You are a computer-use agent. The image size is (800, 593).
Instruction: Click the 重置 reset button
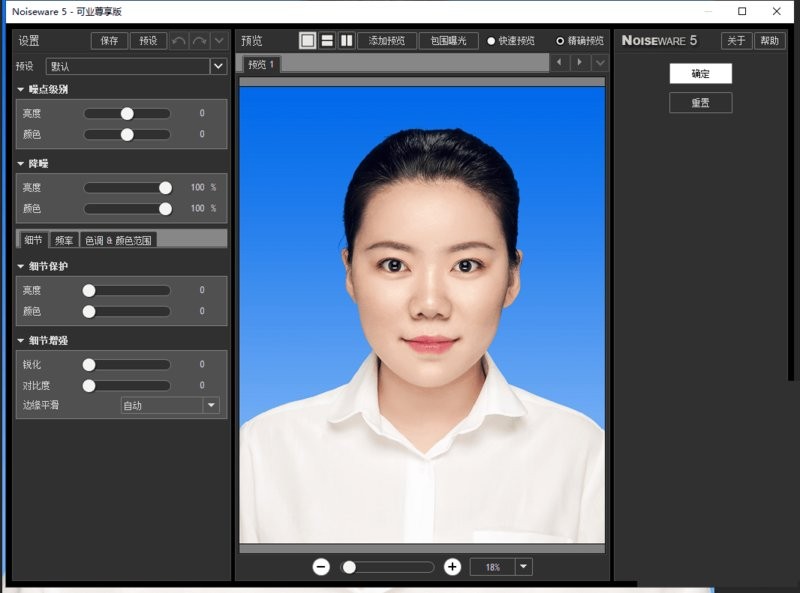(700, 103)
